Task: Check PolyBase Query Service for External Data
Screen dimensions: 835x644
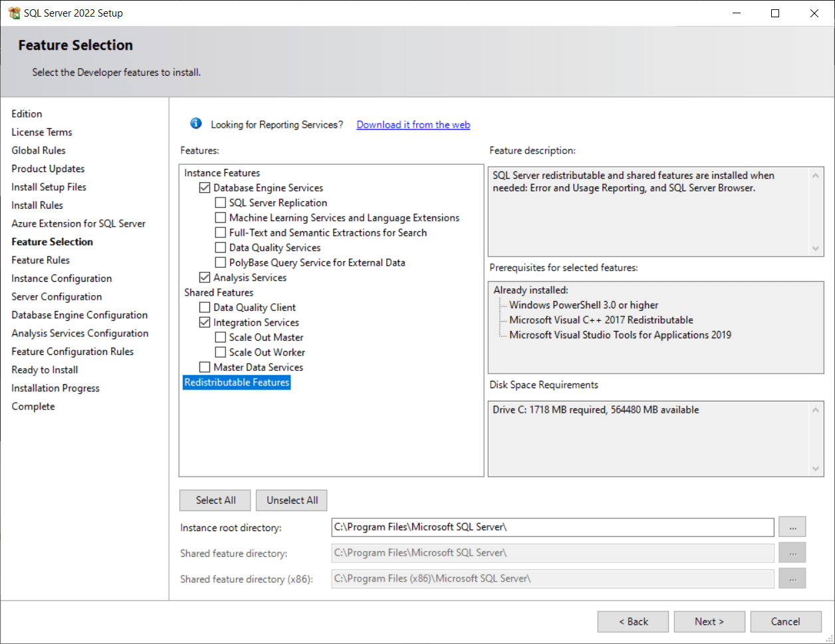Action: pyautogui.click(x=220, y=262)
